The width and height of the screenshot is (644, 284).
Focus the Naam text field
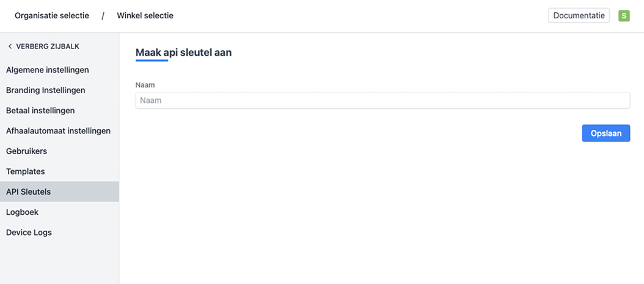382,100
